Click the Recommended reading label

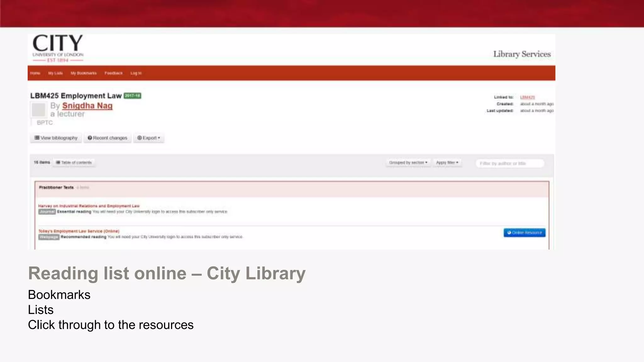coord(84,237)
